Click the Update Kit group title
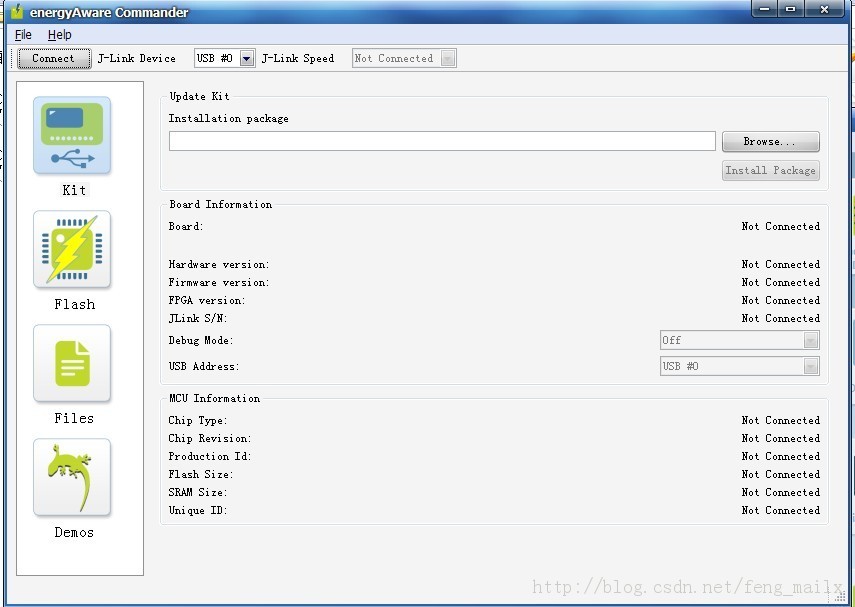Viewport: 855px width, 607px height. tap(200, 97)
